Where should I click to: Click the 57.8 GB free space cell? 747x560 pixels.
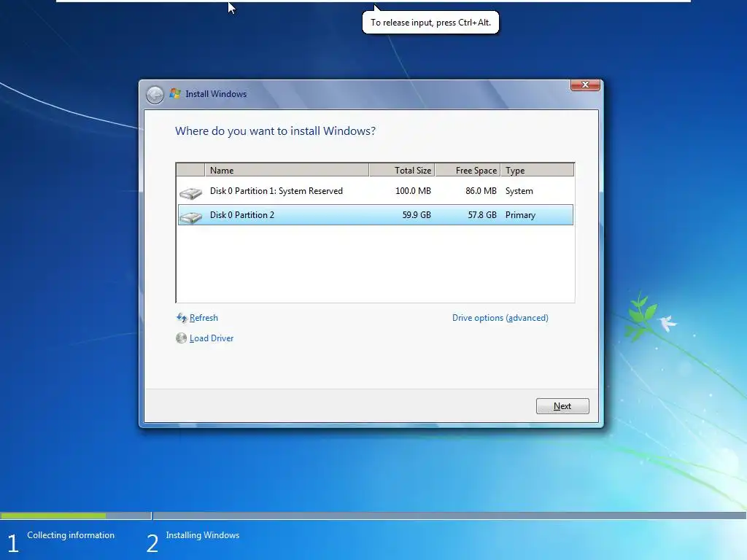coord(482,215)
